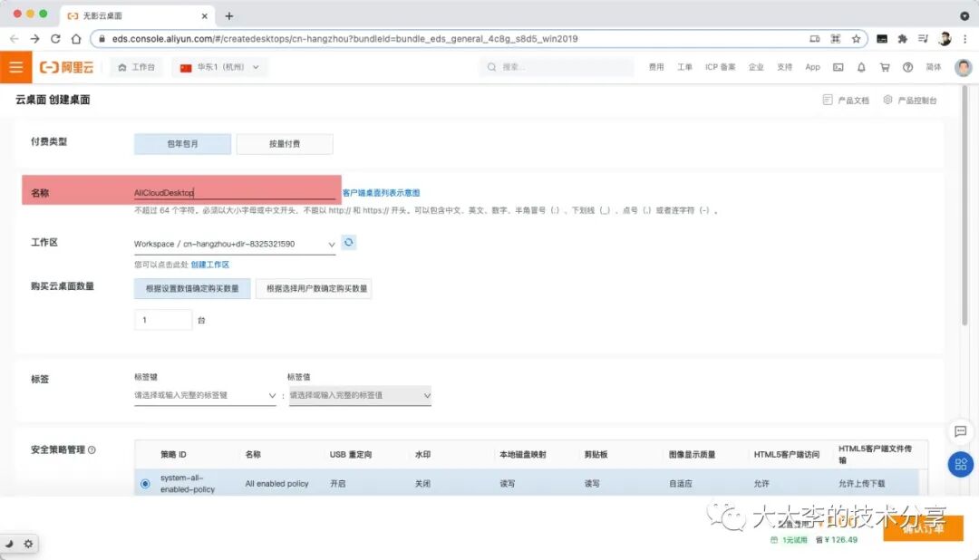979x560 pixels.
Task: Open the settings gear at bottom left
Action: (x=28, y=544)
